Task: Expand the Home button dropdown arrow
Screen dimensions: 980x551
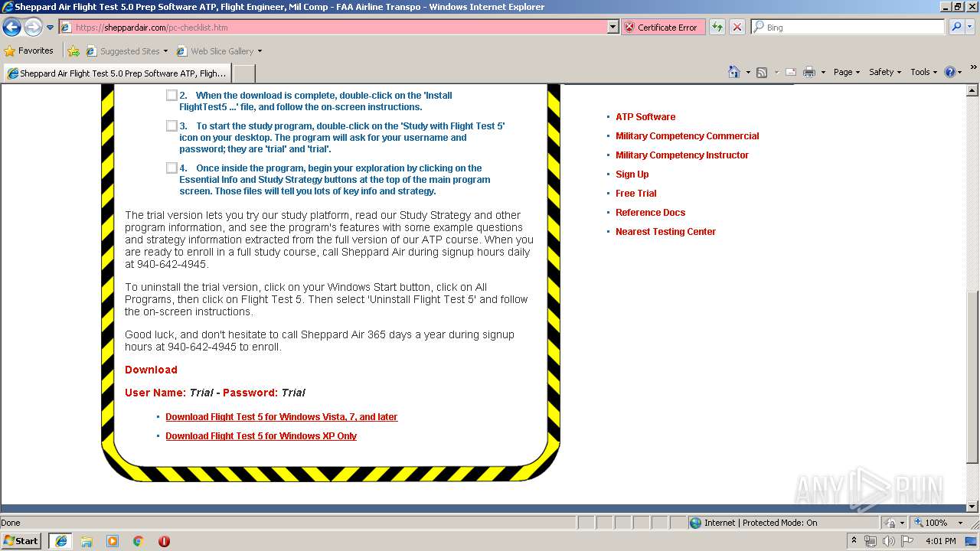Action: click(747, 72)
